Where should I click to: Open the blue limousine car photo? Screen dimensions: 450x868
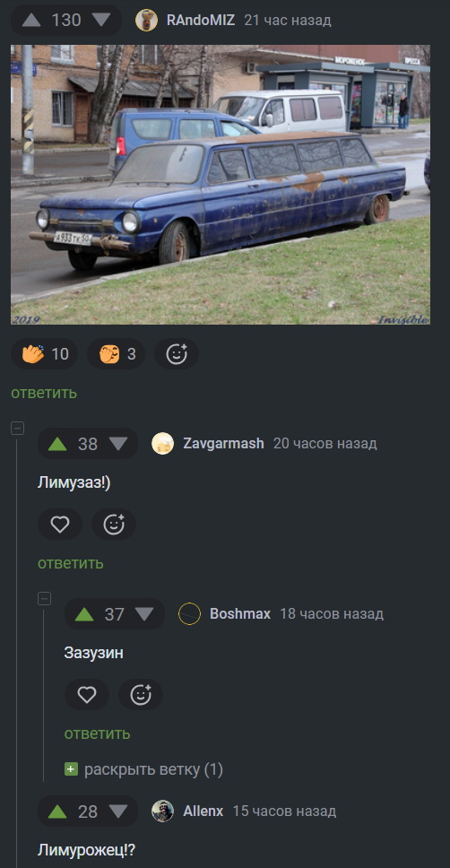click(221, 185)
